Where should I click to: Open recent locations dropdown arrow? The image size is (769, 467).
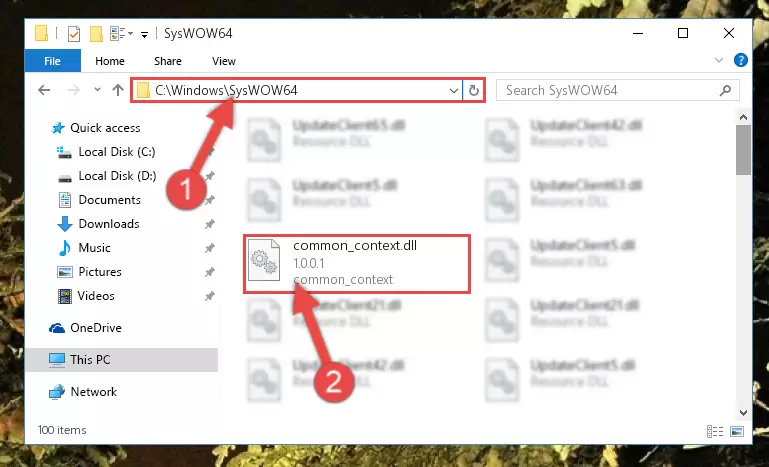pos(97,90)
